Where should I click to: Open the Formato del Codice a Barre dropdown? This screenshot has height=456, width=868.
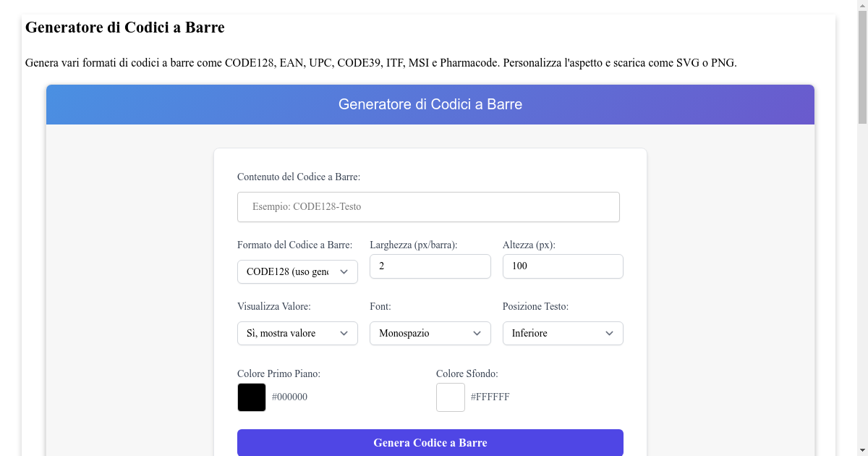point(297,271)
